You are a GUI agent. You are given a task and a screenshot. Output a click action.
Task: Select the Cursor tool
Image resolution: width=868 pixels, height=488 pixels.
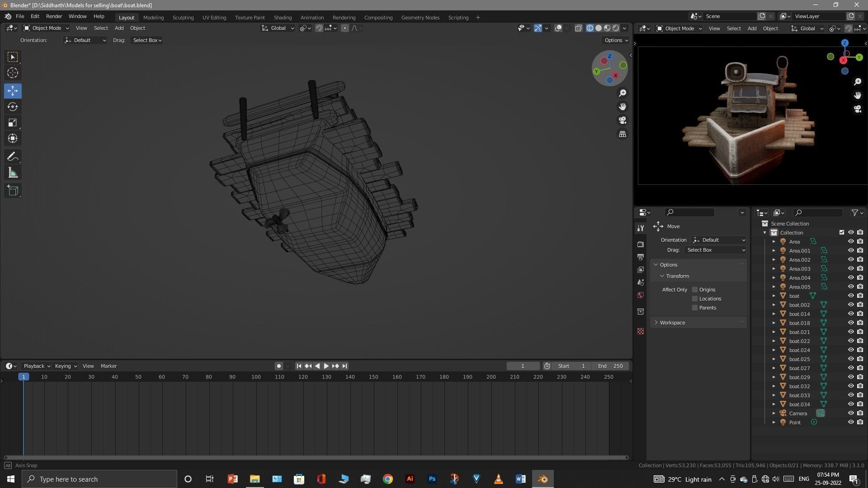tap(13, 73)
